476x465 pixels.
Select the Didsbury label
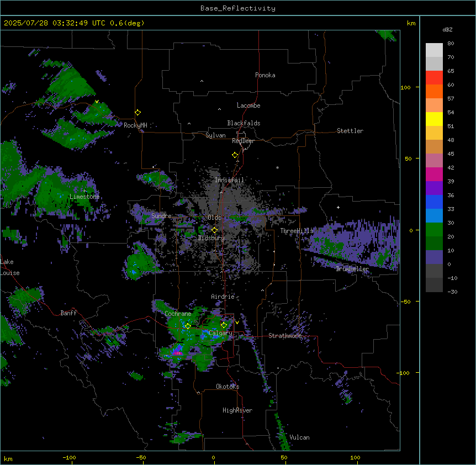coord(211,238)
